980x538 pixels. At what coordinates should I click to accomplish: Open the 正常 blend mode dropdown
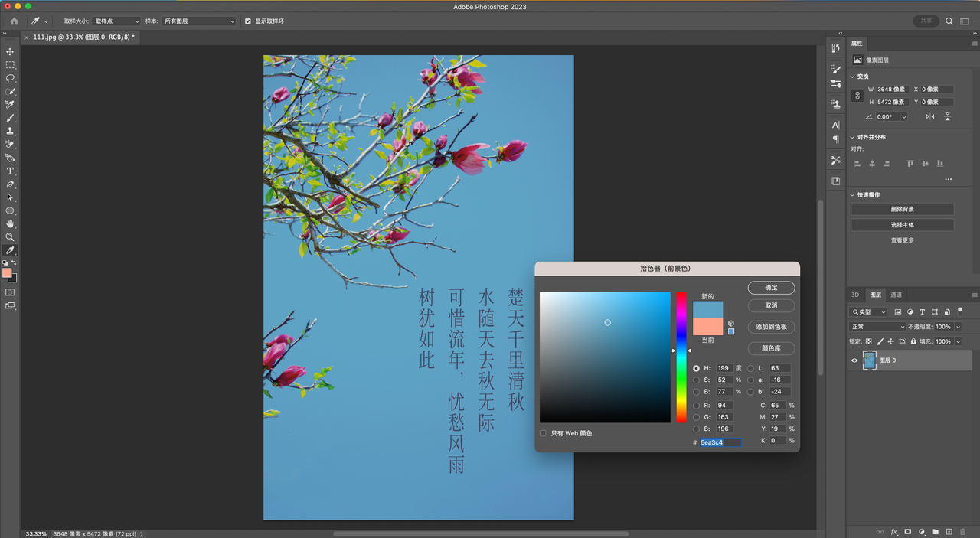point(877,327)
